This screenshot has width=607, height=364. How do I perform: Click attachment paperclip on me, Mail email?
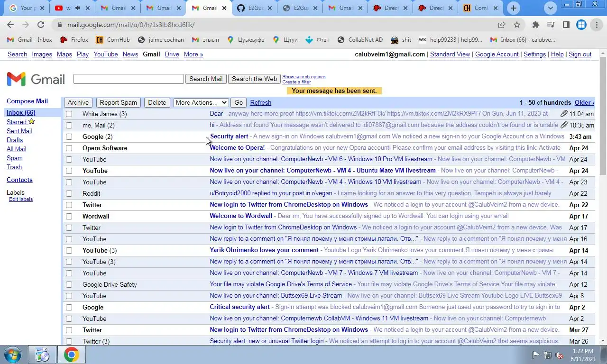[x=564, y=125]
